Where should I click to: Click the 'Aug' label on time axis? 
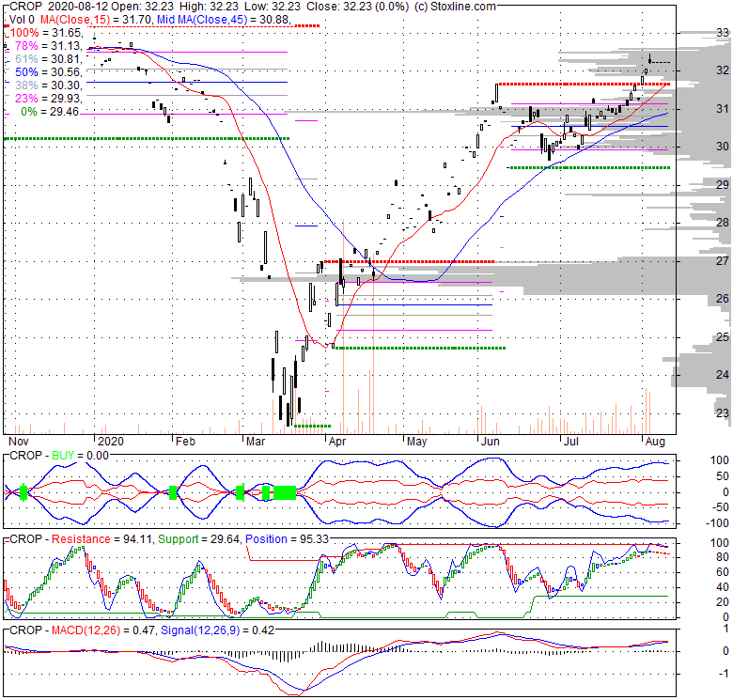pos(655,442)
